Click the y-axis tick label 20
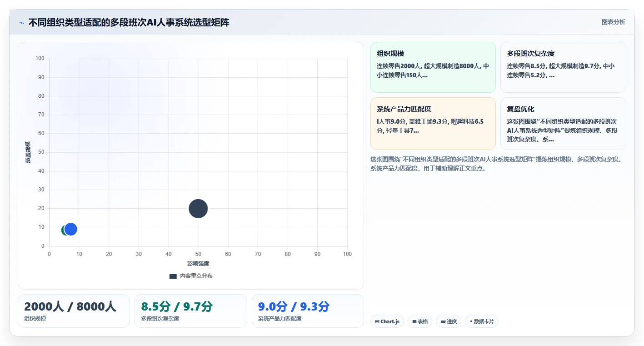644x346 pixels. click(x=41, y=208)
